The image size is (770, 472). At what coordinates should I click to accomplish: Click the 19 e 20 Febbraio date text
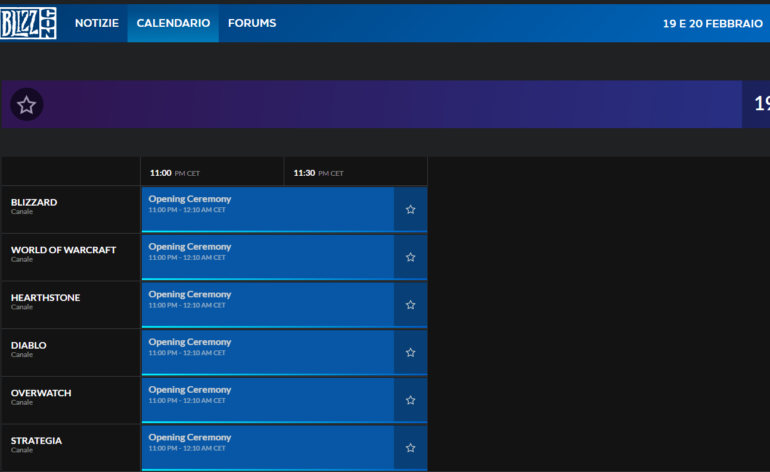click(x=712, y=23)
